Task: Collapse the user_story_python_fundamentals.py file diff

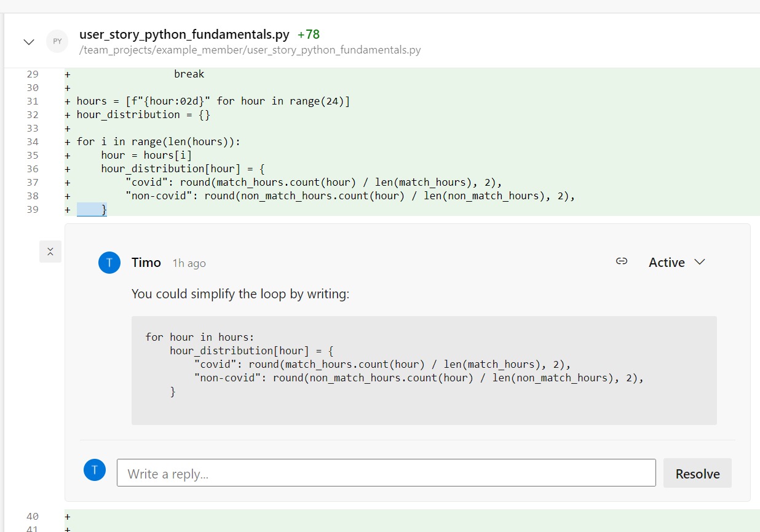Action: [x=28, y=42]
